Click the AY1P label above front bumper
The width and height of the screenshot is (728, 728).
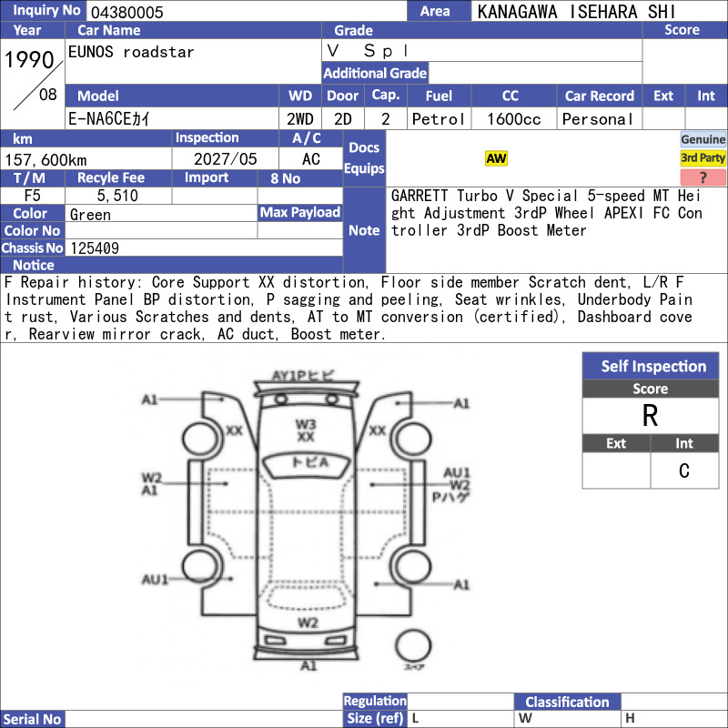[x=302, y=375]
